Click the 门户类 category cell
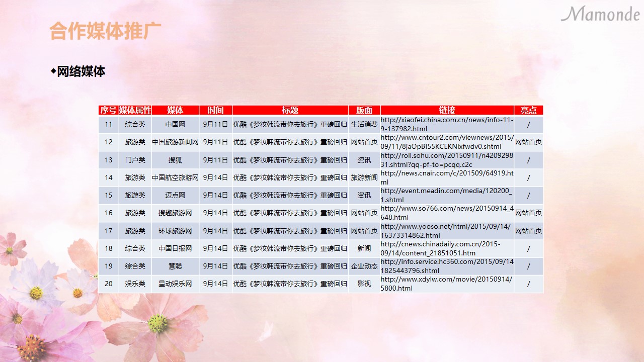The image size is (644, 362). tap(135, 160)
